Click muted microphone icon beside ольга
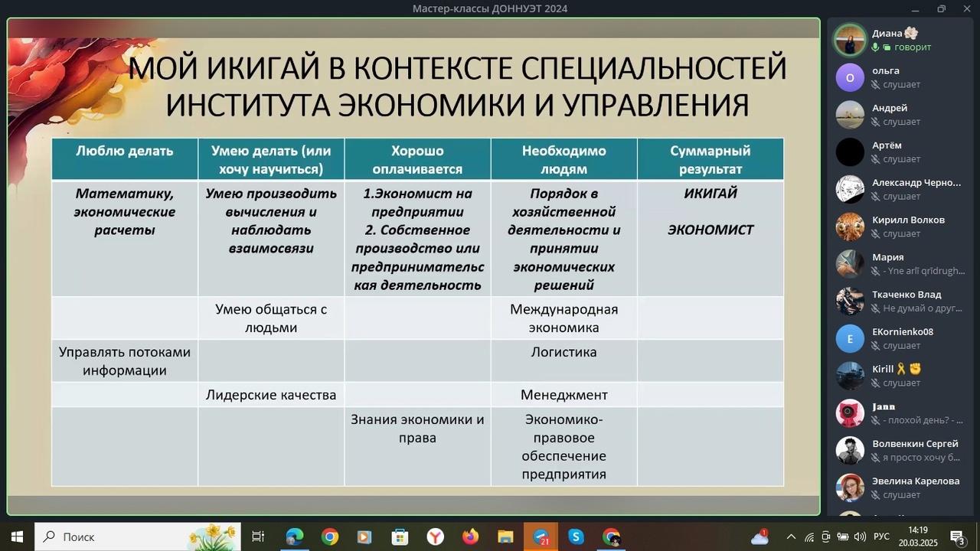This screenshot has width=980, height=551. 876,85
